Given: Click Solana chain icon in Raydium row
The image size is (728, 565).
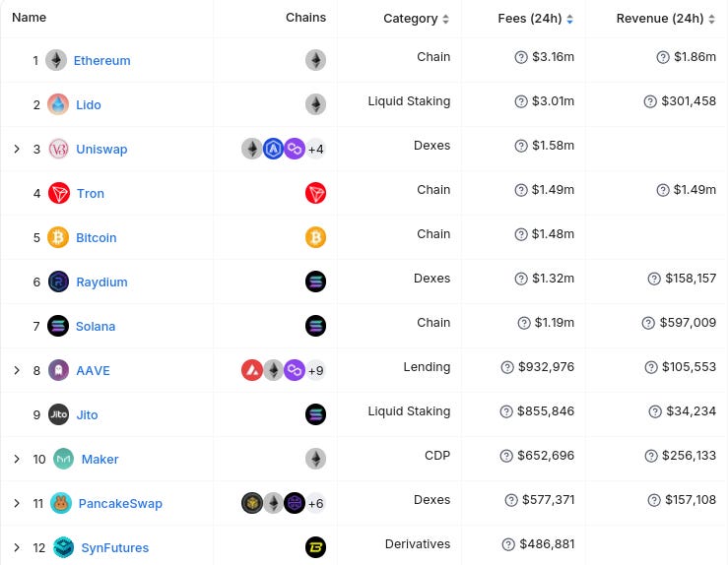Looking at the screenshot, I should tap(315, 282).
